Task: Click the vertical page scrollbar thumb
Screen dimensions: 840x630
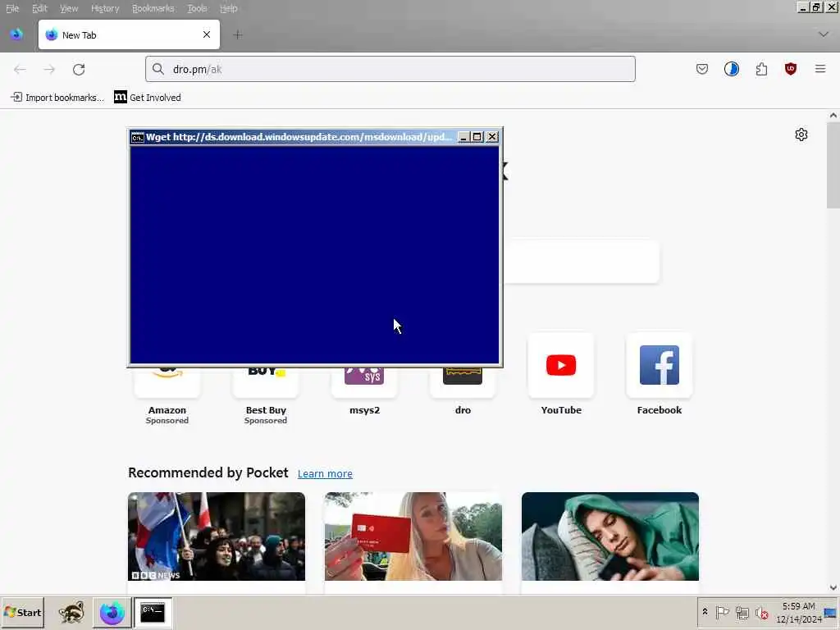Action: pyautogui.click(x=833, y=165)
